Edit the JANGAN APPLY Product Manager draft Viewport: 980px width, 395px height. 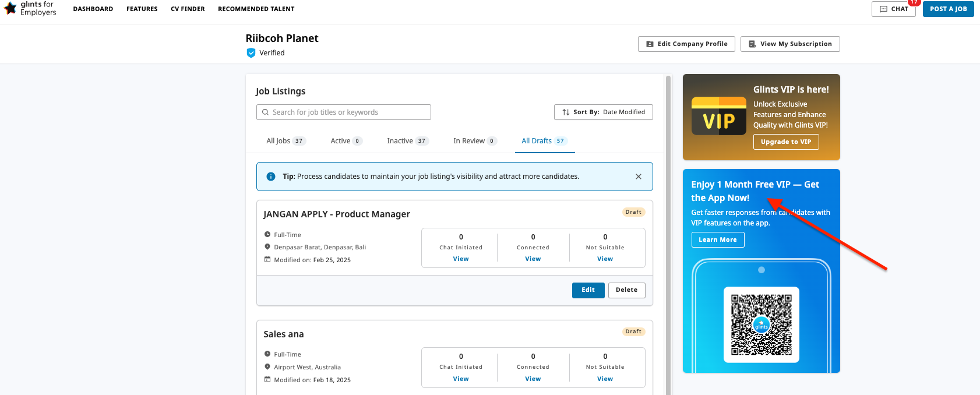[588, 290]
